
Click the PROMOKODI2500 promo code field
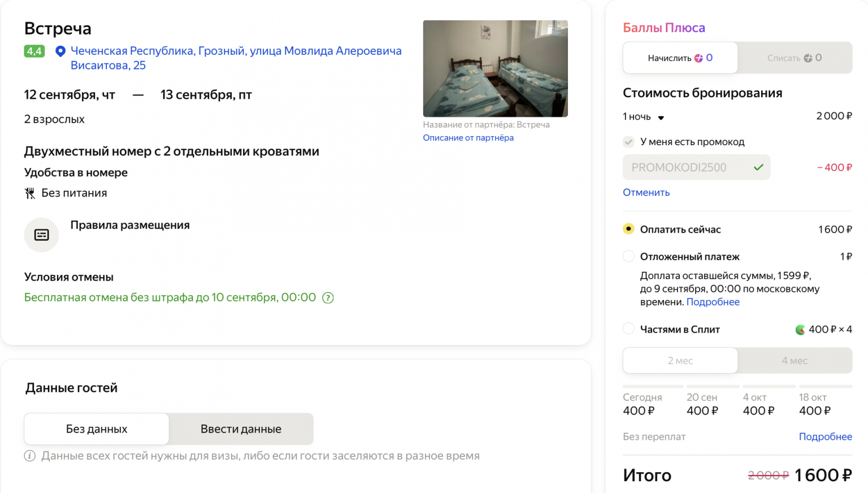click(x=696, y=167)
